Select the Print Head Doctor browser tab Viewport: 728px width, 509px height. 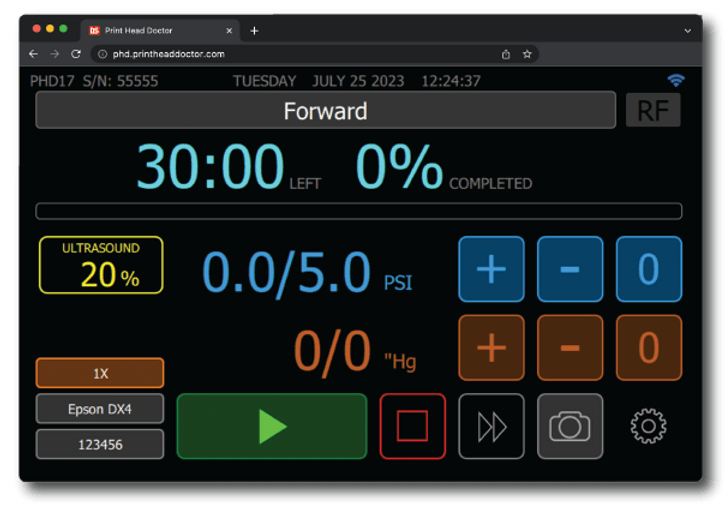click(x=160, y=30)
